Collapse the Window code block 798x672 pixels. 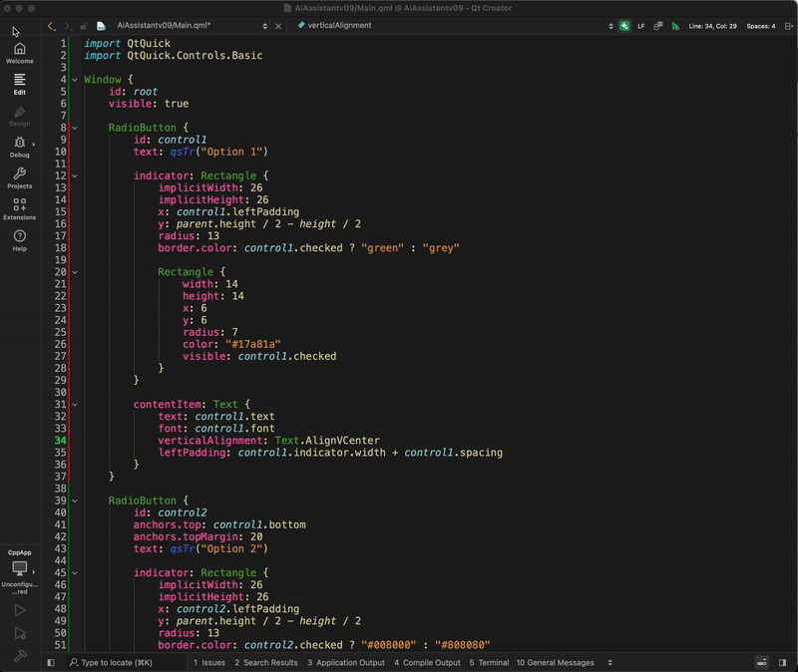click(75, 80)
